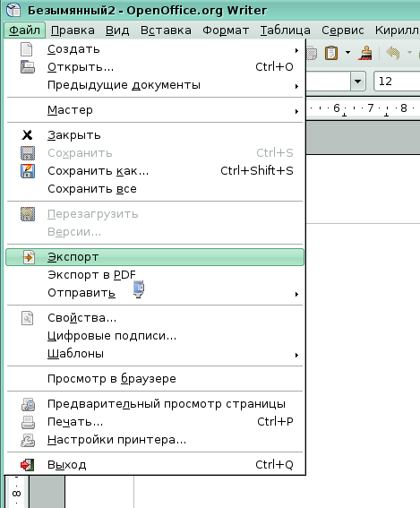Image resolution: width=420 pixels, height=508 pixels.
Task: Open the Вставка menu
Action: pyautogui.click(x=166, y=30)
